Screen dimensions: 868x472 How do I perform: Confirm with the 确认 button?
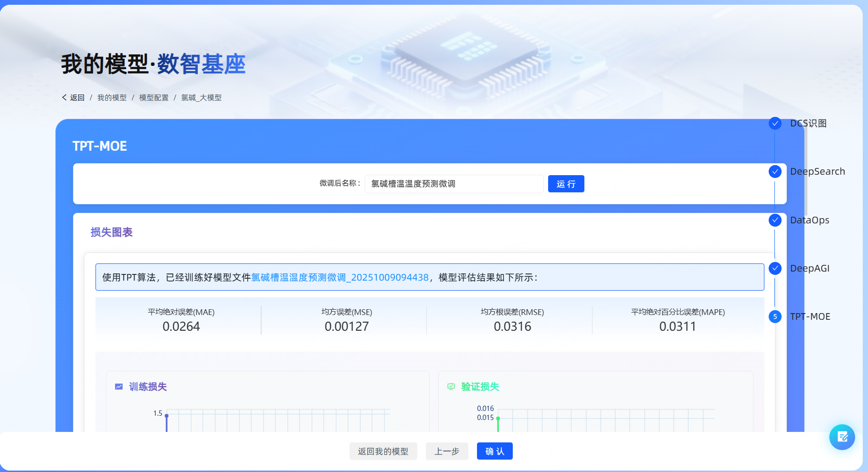[495, 451]
